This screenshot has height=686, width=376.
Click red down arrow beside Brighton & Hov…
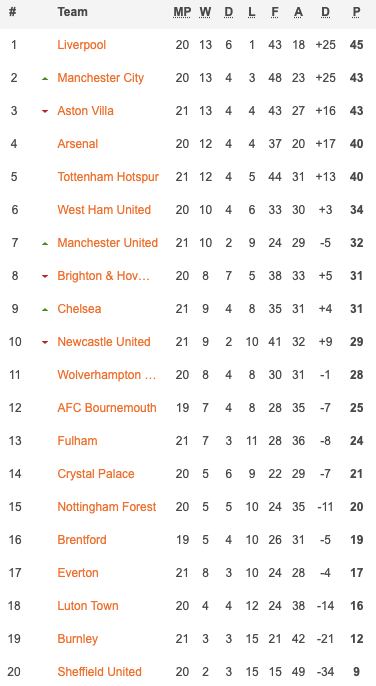45,276
